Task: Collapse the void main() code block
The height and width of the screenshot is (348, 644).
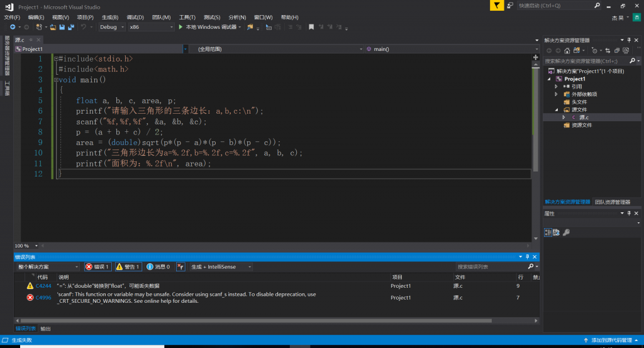Action: (x=56, y=80)
